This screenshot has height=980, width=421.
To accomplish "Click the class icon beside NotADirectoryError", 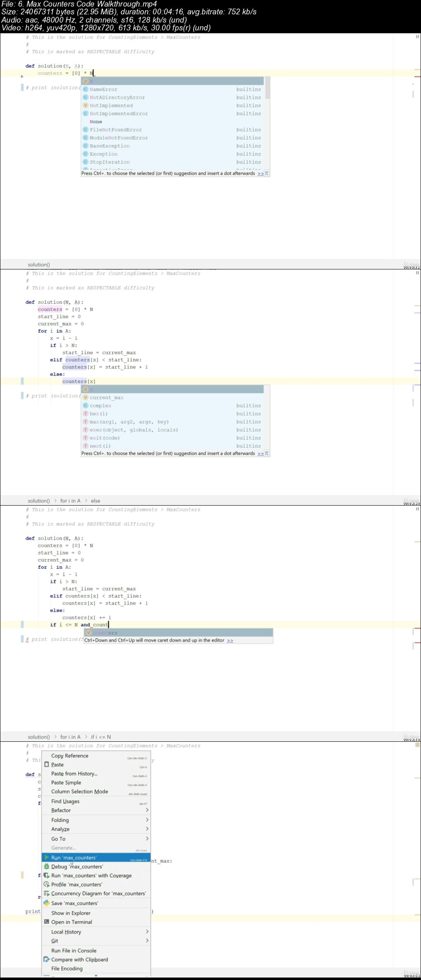I will click(x=86, y=97).
